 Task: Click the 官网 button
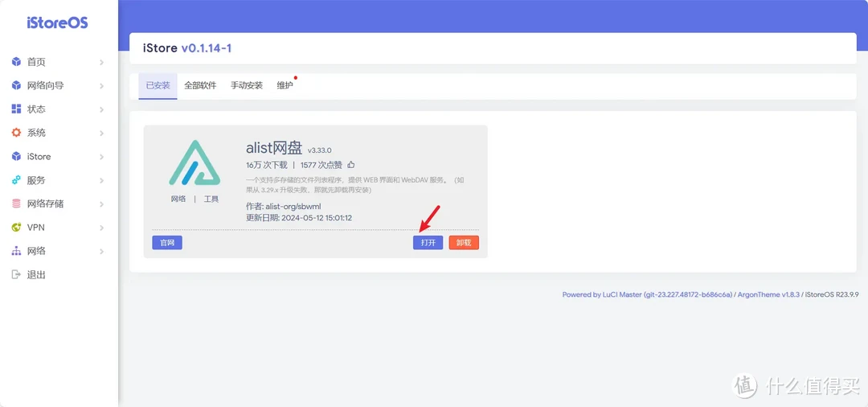[x=167, y=243]
